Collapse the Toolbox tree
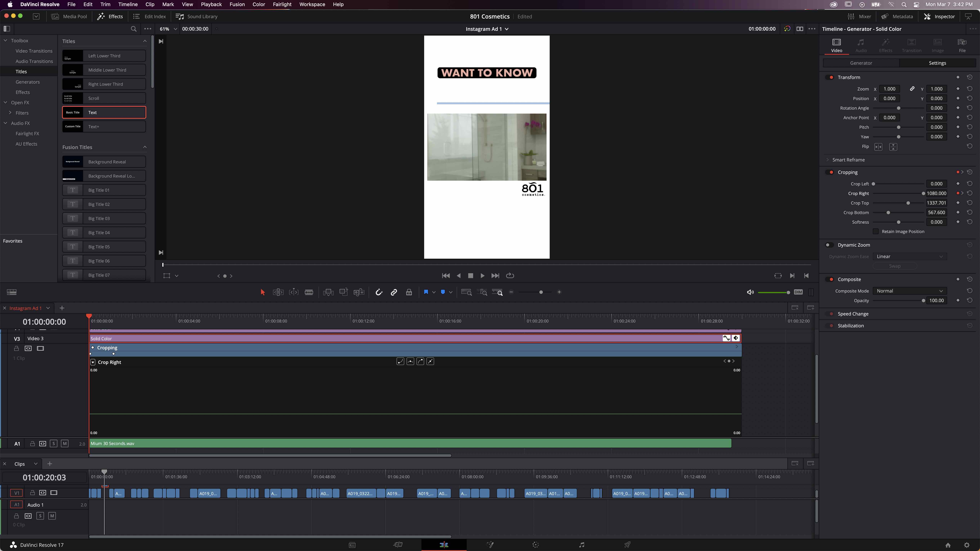 pyautogui.click(x=6, y=41)
